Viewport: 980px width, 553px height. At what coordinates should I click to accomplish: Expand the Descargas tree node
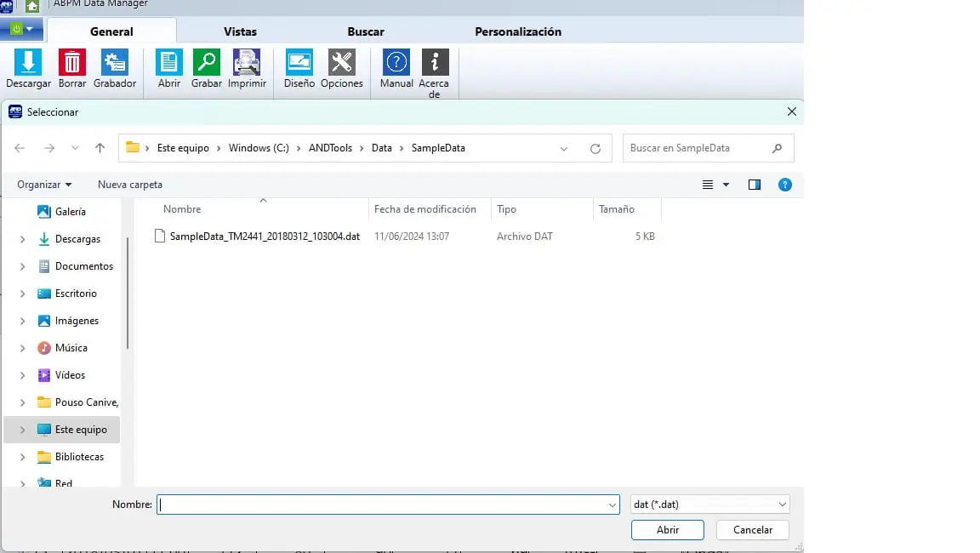pos(23,240)
